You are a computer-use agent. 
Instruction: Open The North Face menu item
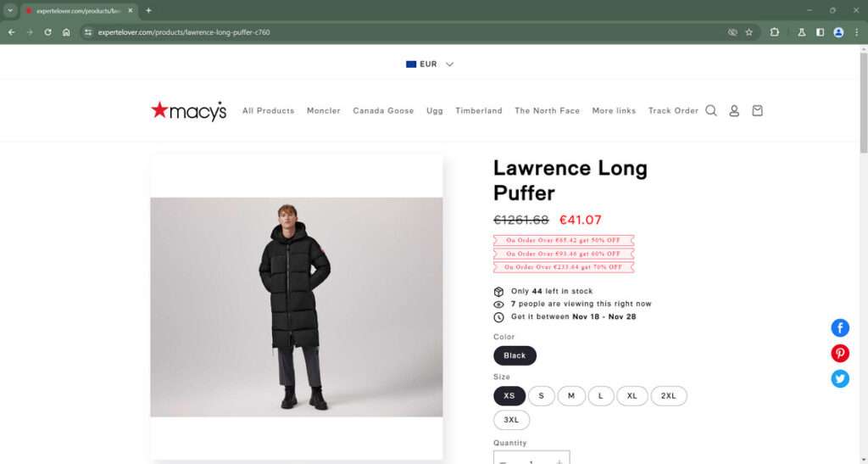(x=547, y=111)
